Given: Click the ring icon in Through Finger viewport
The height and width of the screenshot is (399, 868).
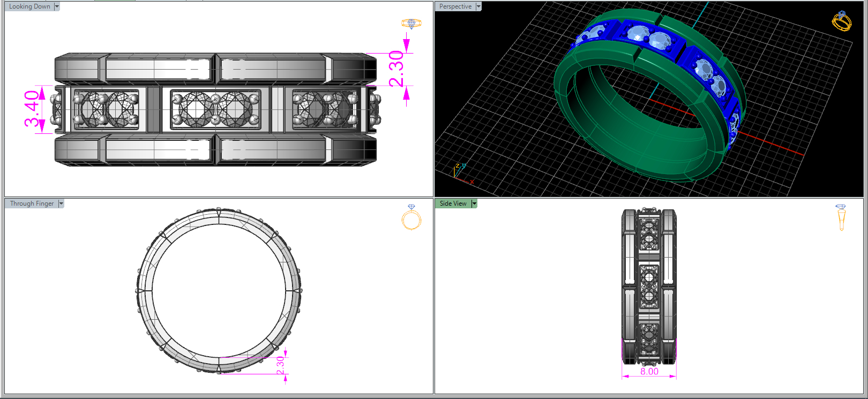Looking at the screenshot, I should tap(411, 217).
